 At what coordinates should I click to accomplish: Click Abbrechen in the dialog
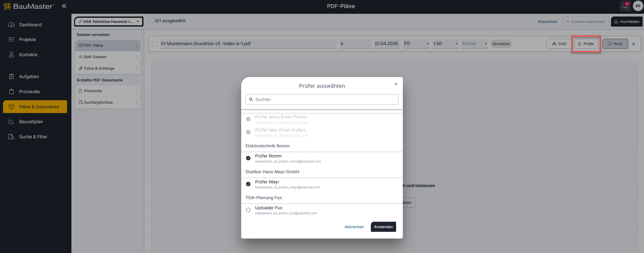click(354, 227)
